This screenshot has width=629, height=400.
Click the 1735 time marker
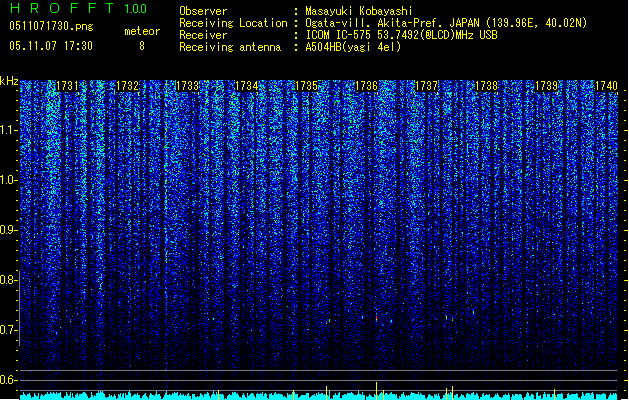(x=306, y=86)
